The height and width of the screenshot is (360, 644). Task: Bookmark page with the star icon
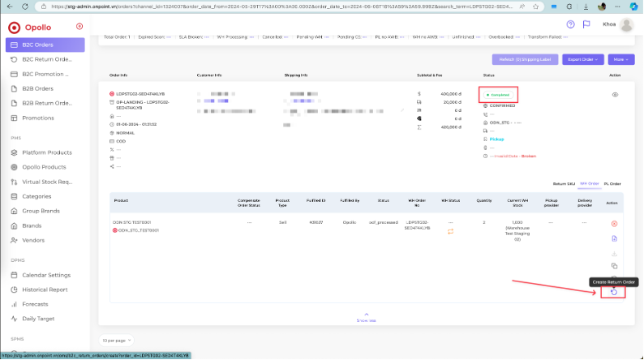pyautogui.click(x=535, y=6)
